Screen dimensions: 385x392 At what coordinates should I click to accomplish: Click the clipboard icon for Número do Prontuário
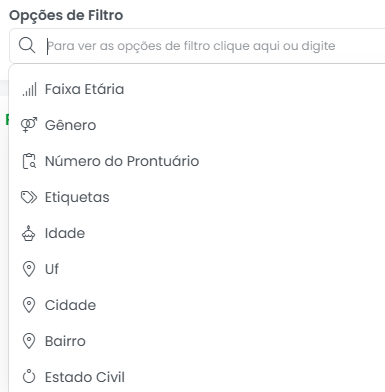29,161
